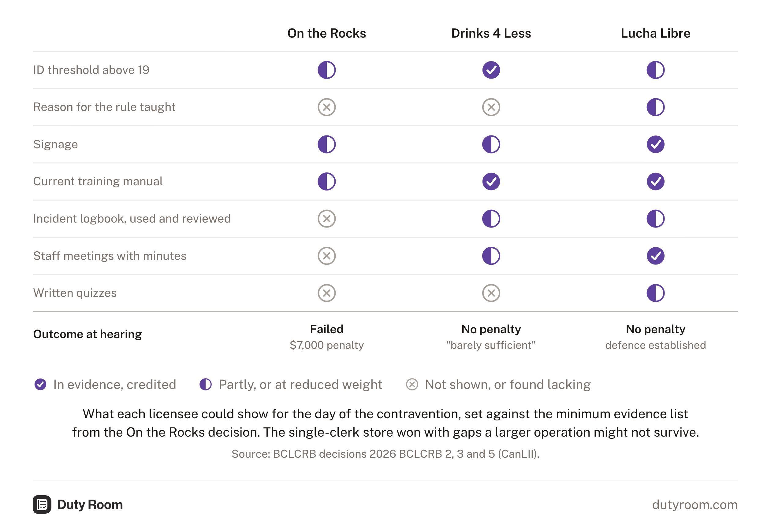Click the legend checkmark for In evidence, credited

(x=40, y=384)
